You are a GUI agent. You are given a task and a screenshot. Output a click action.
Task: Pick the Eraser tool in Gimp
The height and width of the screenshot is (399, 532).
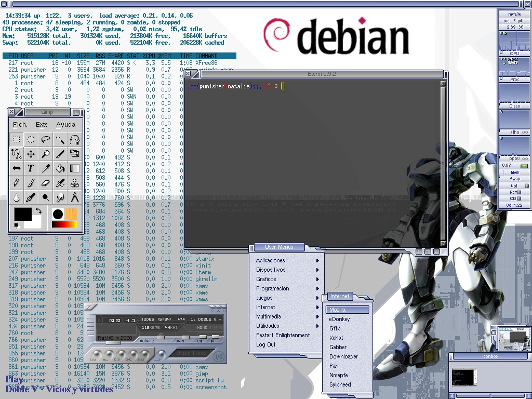tap(46, 182)
